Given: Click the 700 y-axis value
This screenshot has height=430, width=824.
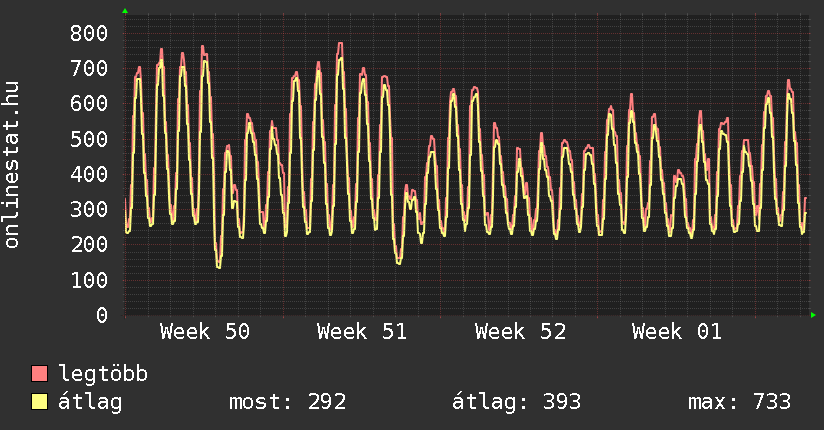Looking at the screenshot, I should click(x=88, y=69).
